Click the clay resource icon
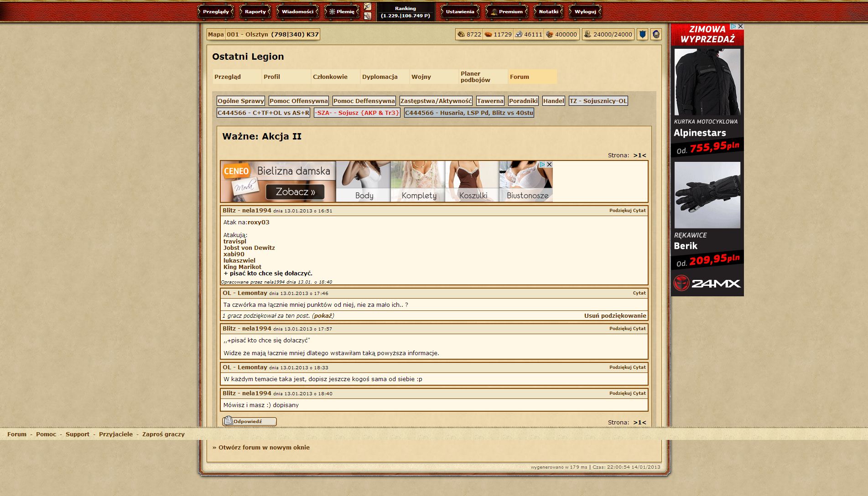This screenshot has height=496, width=868. (488, 34)
